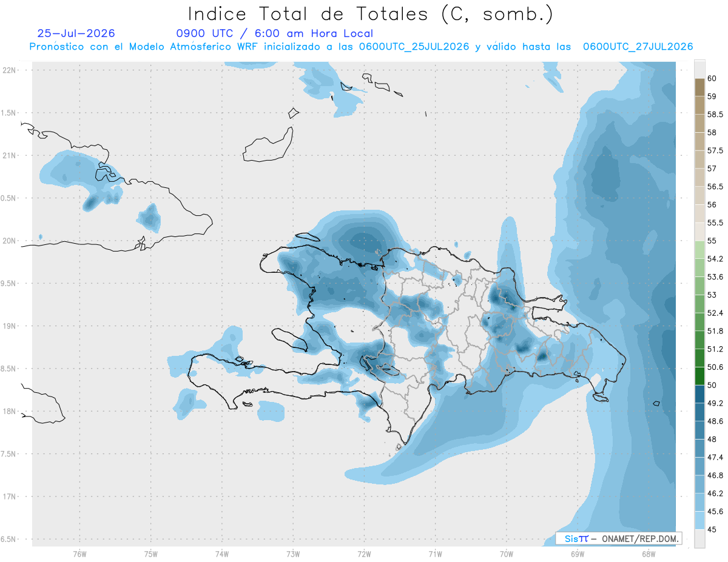Click the dark green swatch between 50 and 50.6
Screen dimensions: 728x562
coord(699,376)
